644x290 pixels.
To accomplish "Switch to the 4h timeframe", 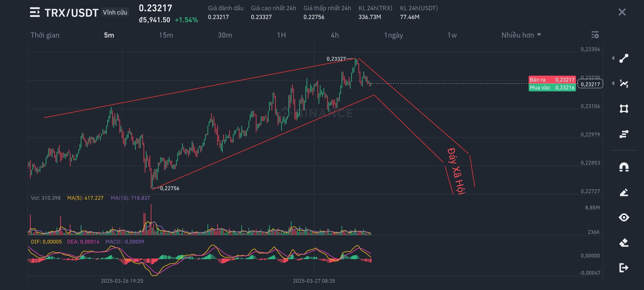I will [x=335, y=35].
